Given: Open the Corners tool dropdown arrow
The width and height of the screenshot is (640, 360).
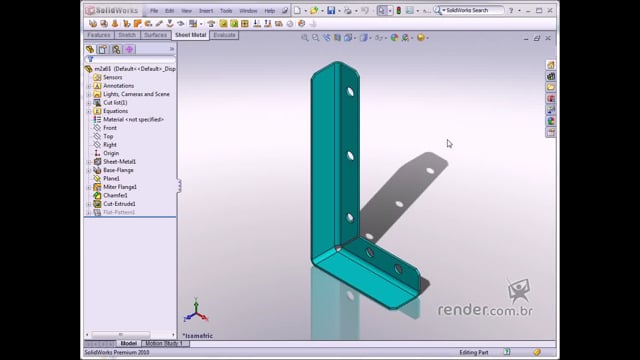Looking at the screenshot, I should [201, 24].
